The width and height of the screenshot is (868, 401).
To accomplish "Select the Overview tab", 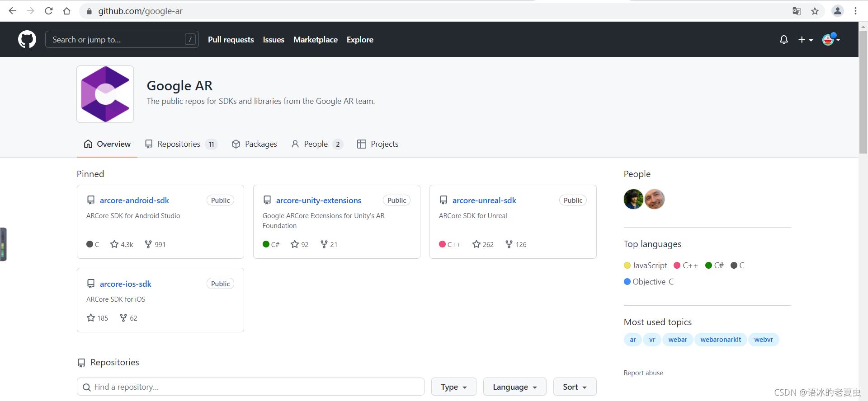I will pyautogui.click(x=107, y=144).
